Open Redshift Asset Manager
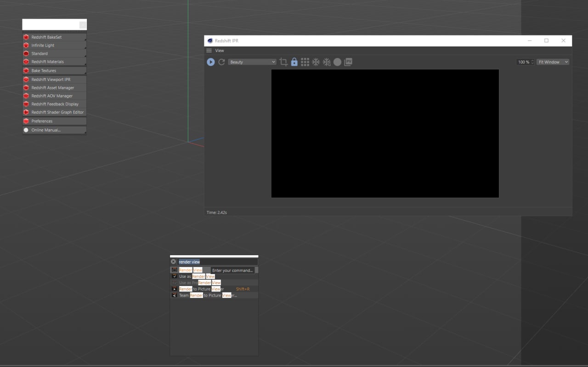Image resolution: width=588 pixels, height=367 pixels. (x=54, y=88)
